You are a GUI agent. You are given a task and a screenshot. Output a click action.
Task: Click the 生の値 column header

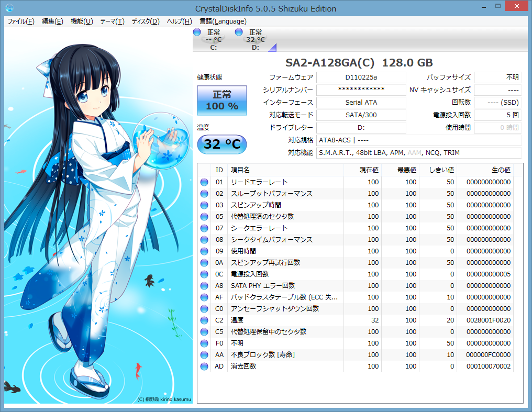[485, 170]
